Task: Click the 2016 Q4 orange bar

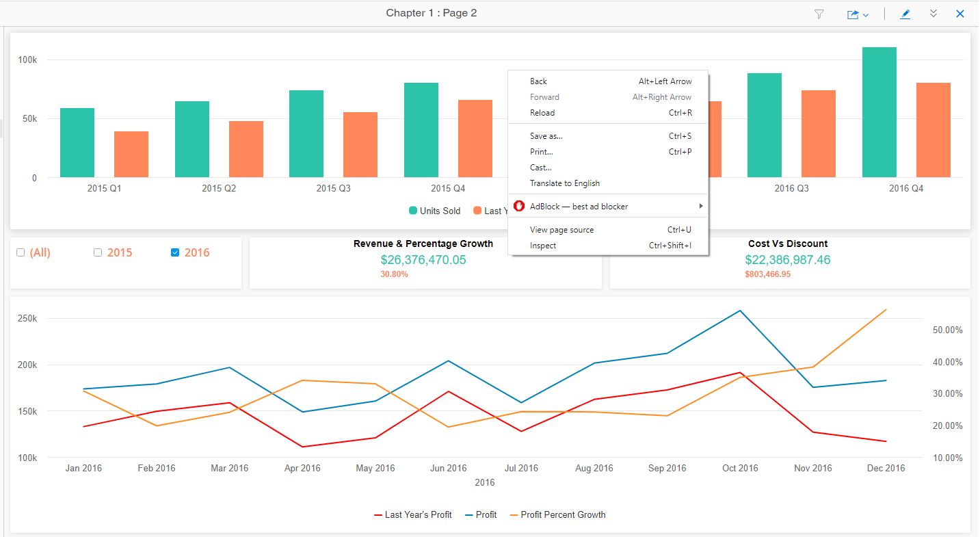Action: (933, 130)
